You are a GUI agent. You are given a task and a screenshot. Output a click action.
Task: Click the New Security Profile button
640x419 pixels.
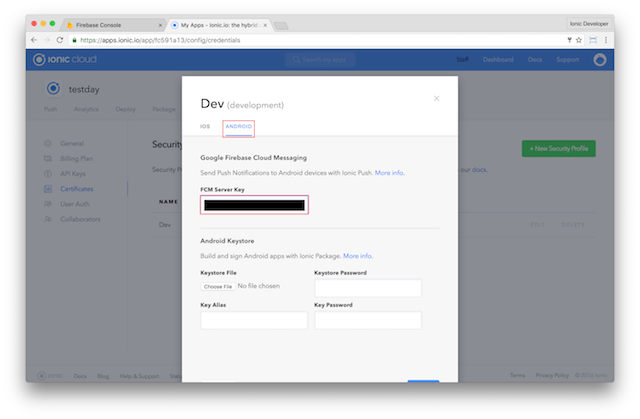[x=558, y=148]
